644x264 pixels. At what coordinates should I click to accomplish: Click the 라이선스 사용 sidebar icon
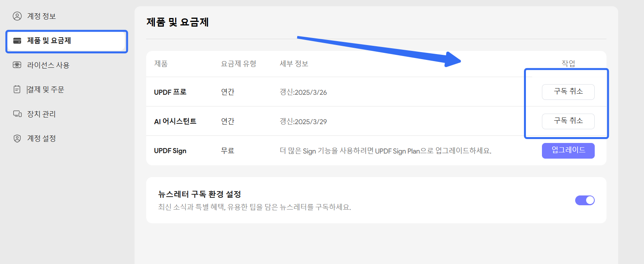17,65
